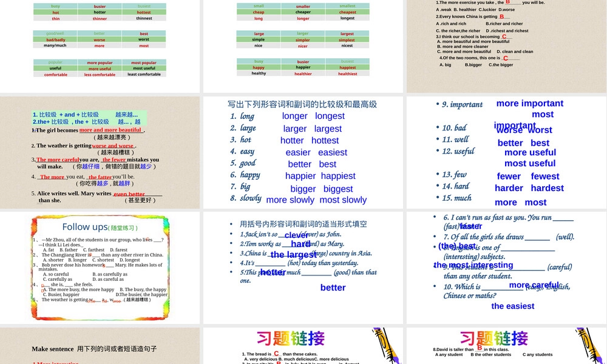Click the blue answer 'the easiest'
This screenshot has width=607, height=364.
512,306
